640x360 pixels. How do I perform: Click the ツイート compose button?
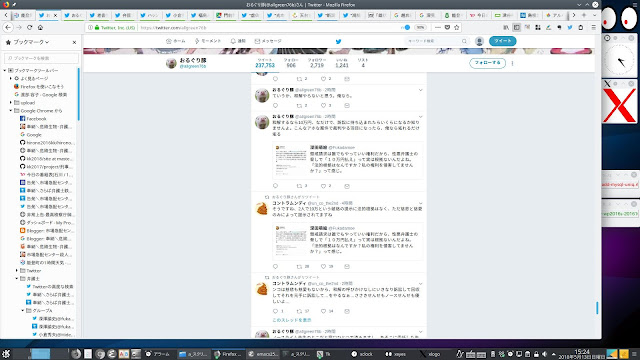click(x=502, y=41)
